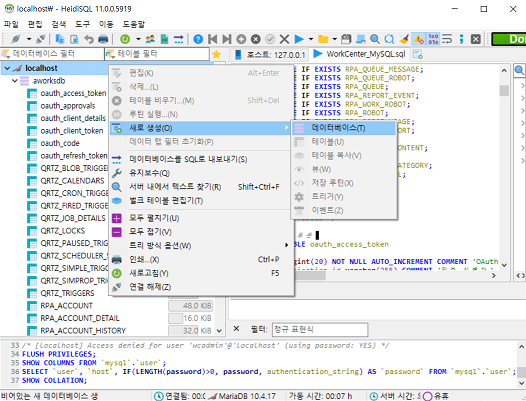Click the magnifier find text icon
526x401 pixels.
coord(375,39)
